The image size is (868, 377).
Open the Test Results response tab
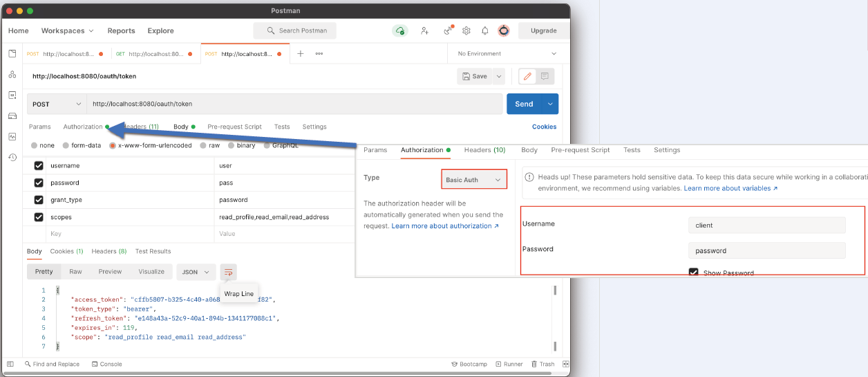[x=153, y=251]
